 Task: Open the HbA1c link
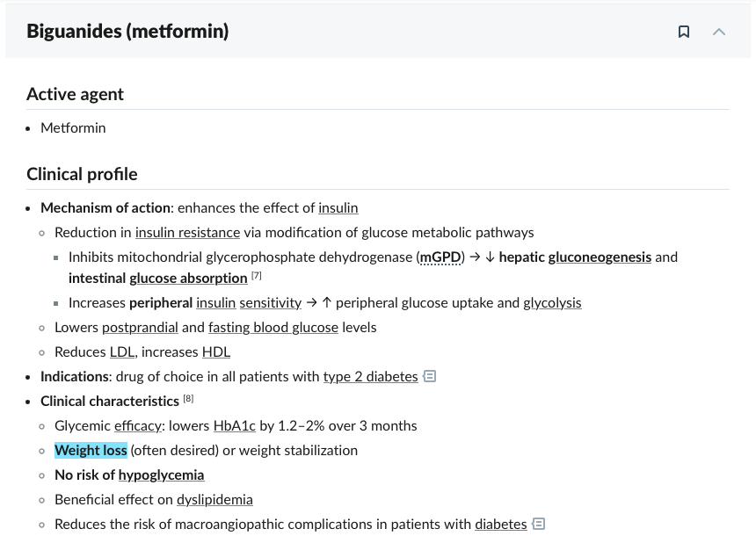pos(235,426)
